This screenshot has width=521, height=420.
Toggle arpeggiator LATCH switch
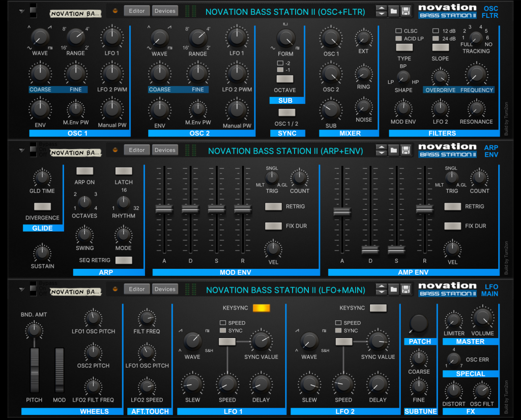click(124, 171)
